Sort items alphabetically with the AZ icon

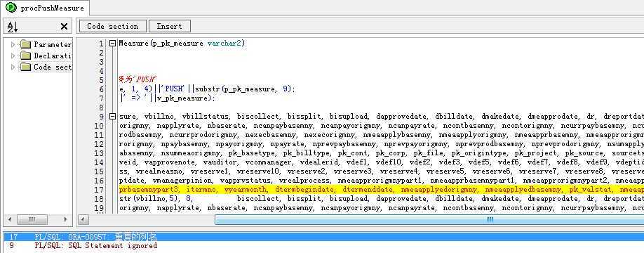(x=13, y=27)
